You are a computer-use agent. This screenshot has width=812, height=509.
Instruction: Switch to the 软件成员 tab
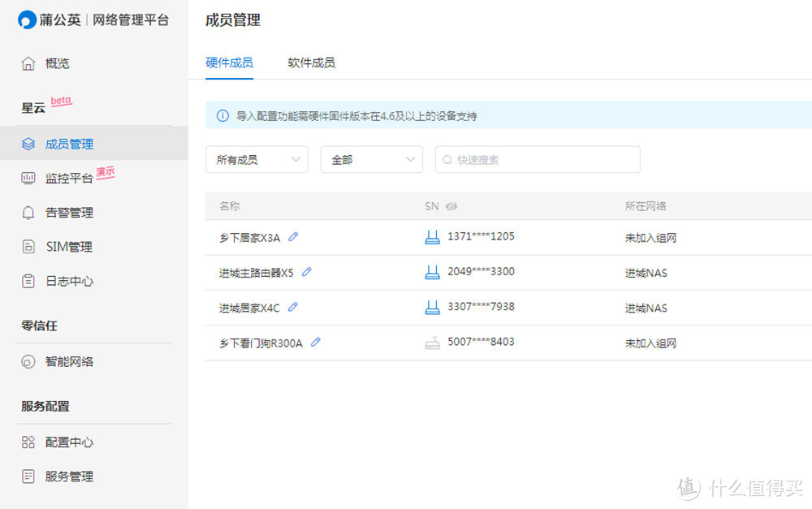[311, 62]
